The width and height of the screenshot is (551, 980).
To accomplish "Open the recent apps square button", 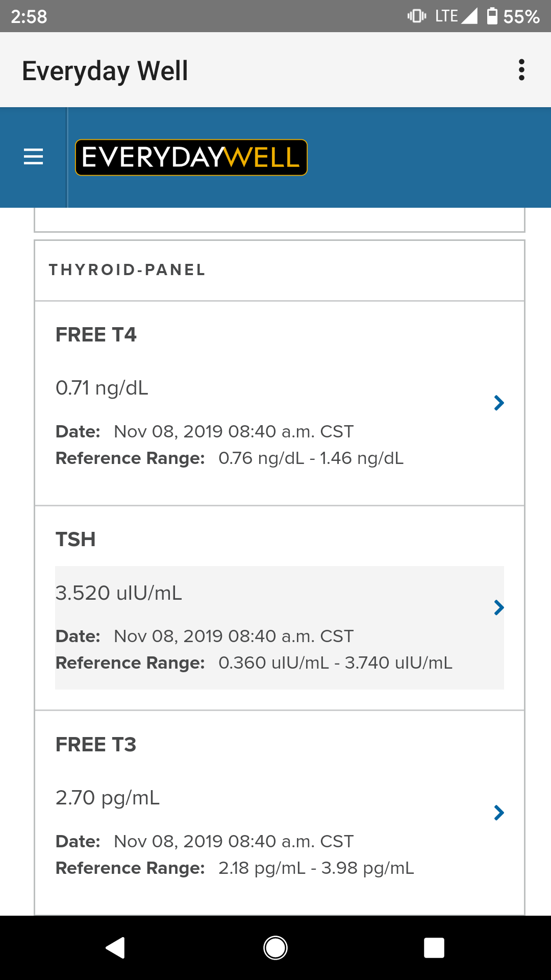I will point(434,948).
